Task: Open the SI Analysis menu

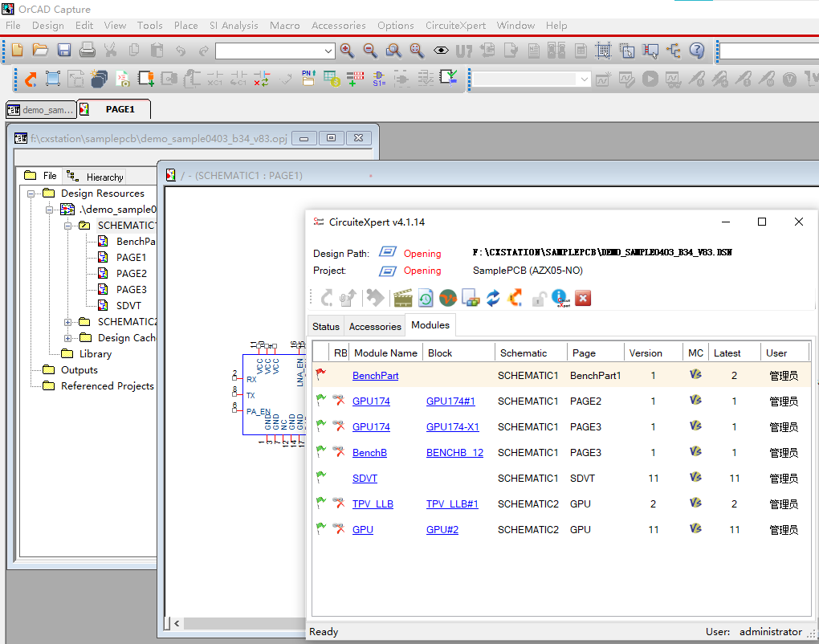Action: click(x=234, y=25)
